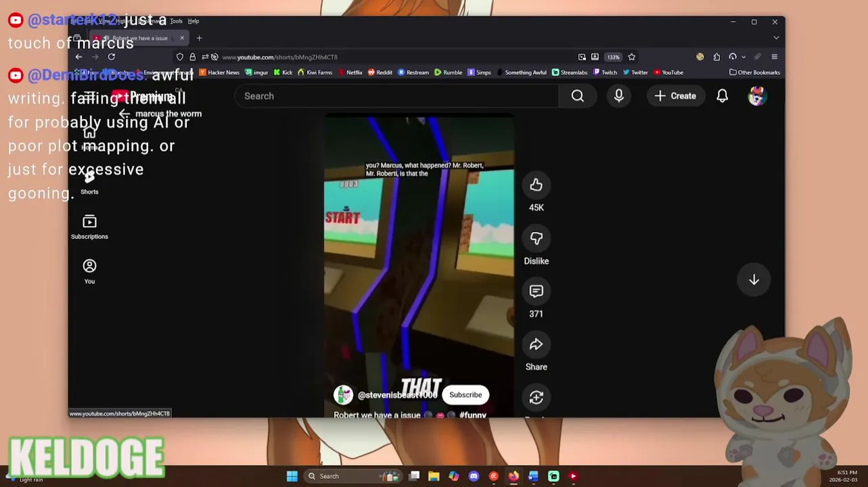
Task: Click the browser back arrow
Action: pyautogui.click(x=79, y=57)
